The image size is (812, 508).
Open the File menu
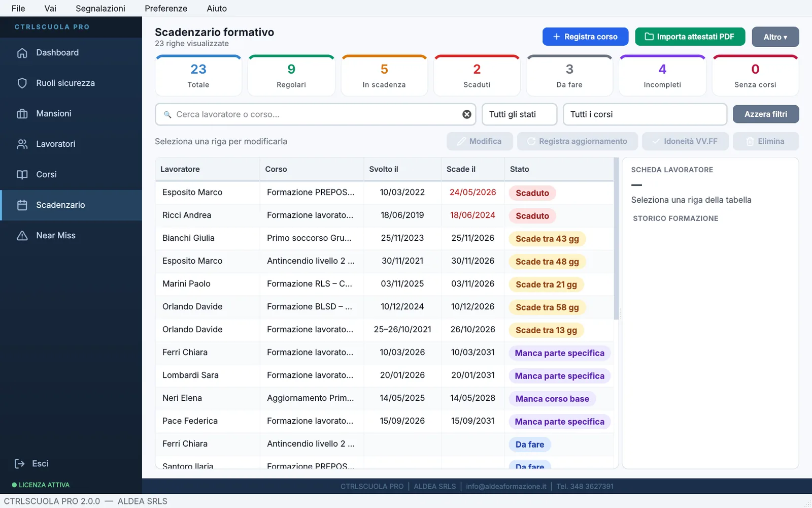[18, 8]
